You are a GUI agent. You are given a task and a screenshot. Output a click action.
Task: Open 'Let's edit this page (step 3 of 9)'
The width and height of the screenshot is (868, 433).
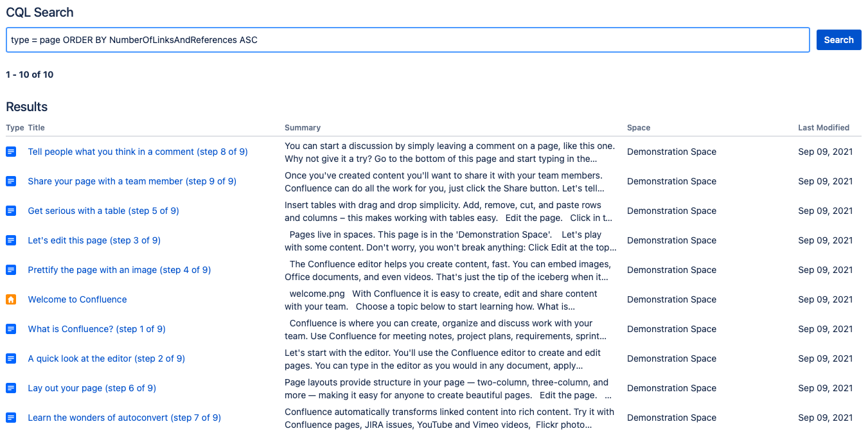tap(94, 240)
